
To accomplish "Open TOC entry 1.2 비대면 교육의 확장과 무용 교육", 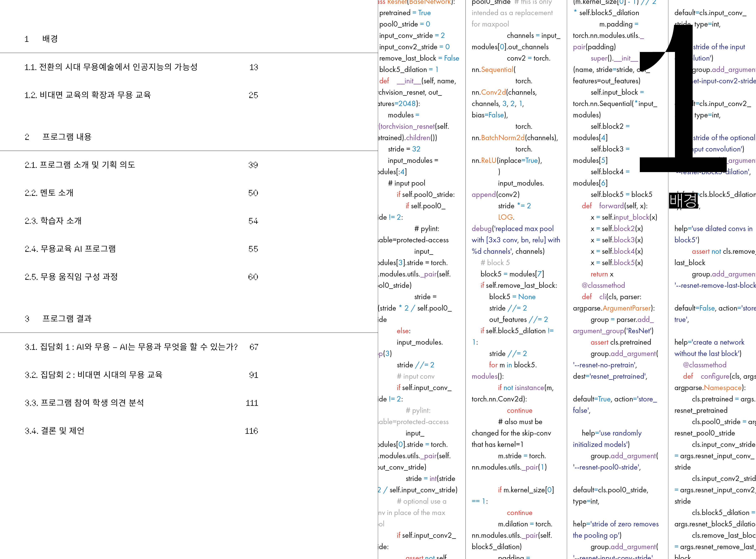I will tap(87, 95).
